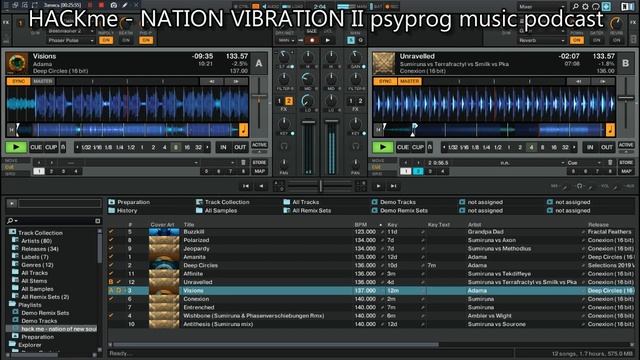Start playback on Deck B

click(383, 147)
